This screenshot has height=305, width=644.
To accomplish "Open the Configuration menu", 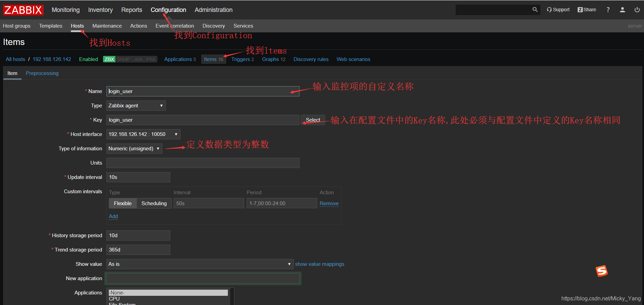I will 169,10.
